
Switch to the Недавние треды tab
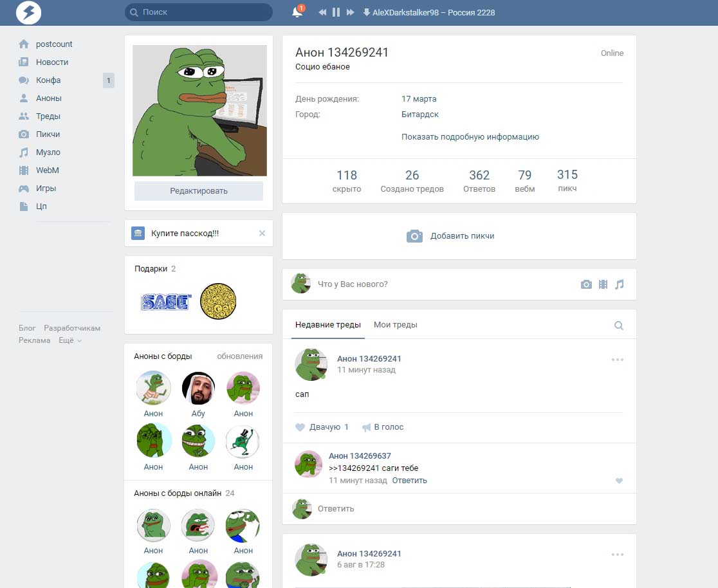click(328, 325)
